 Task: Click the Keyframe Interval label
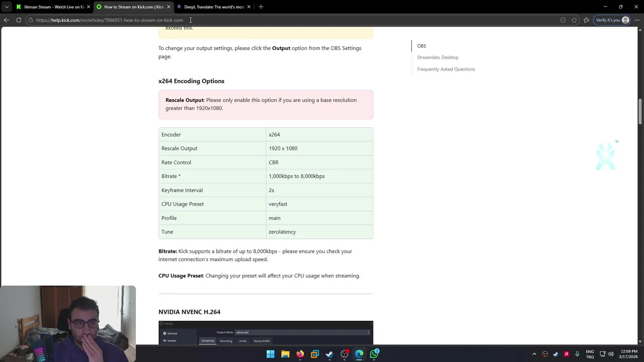coord(212,190)
